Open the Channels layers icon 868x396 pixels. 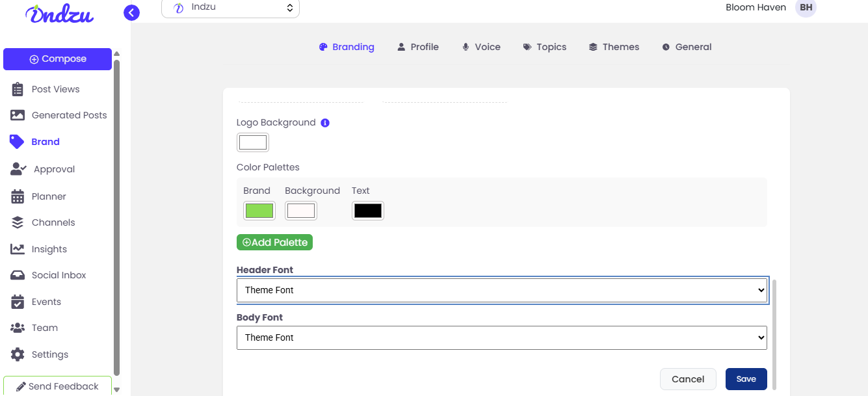pyautogui.click(x=18, y=222)
